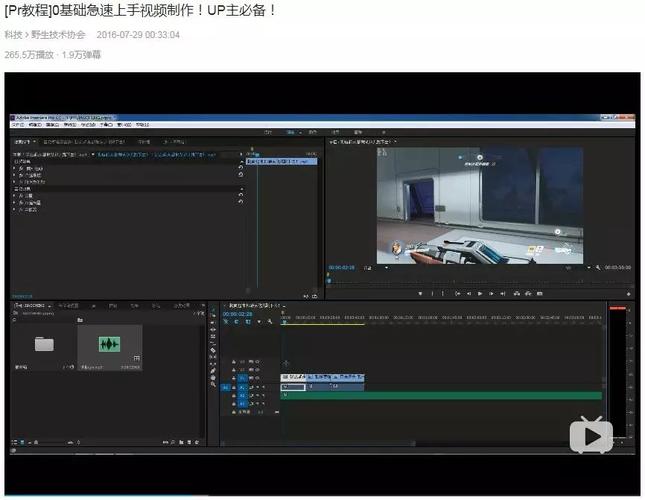Go to Out point in Program monitor
The image size is (645, 500).
[502, 294]
